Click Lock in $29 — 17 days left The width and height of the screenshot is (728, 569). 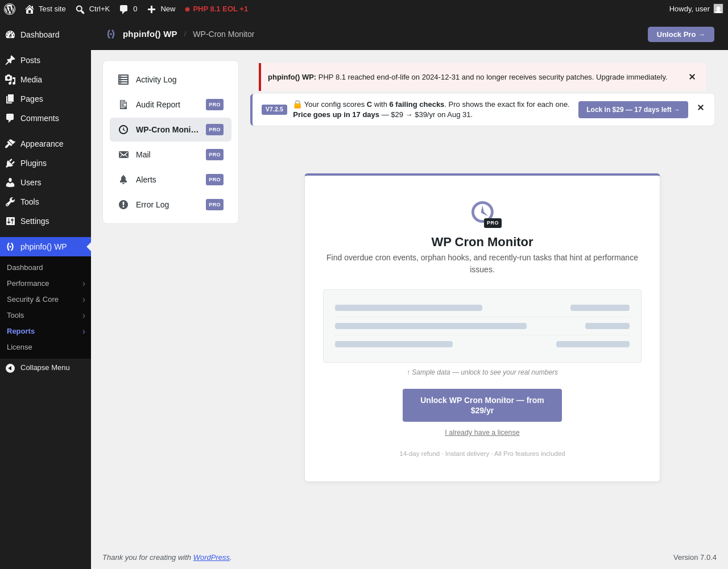coord(633,110)
